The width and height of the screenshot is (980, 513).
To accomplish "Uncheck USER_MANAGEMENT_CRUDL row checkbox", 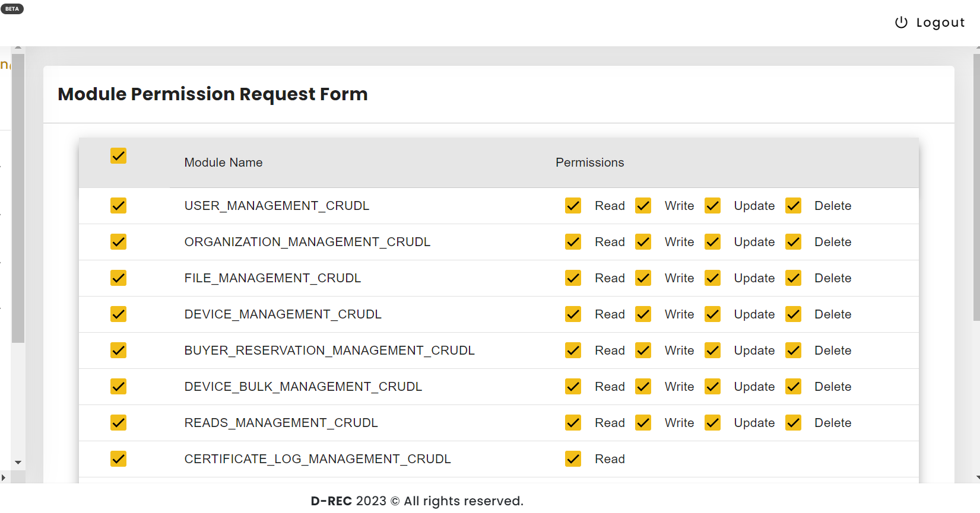I will tap(118, 206).
